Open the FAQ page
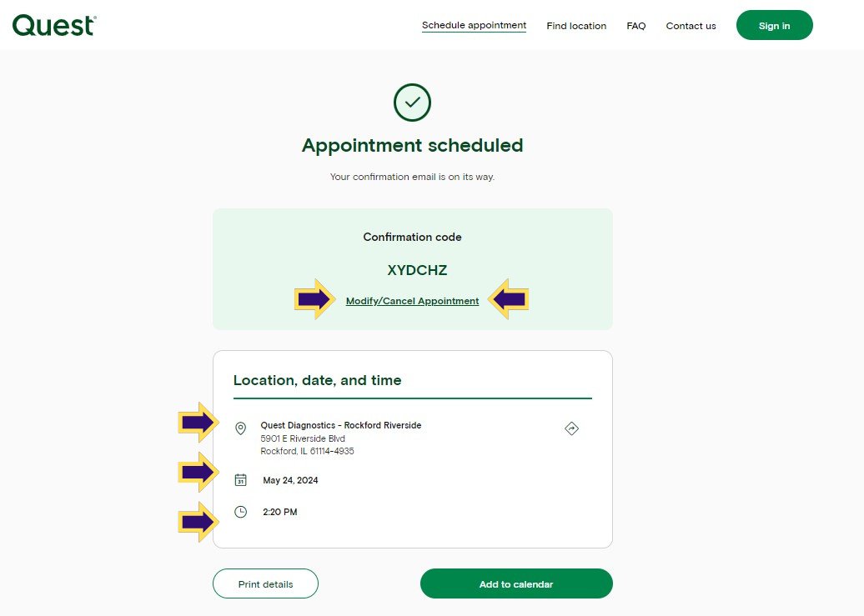The image size is (864, 616). [635, 26]
